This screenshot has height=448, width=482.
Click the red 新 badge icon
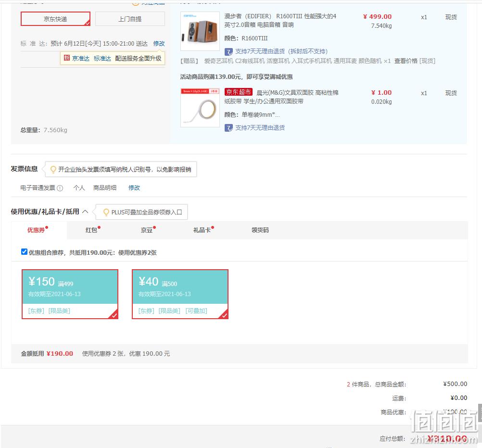click(x=67, y=58)
